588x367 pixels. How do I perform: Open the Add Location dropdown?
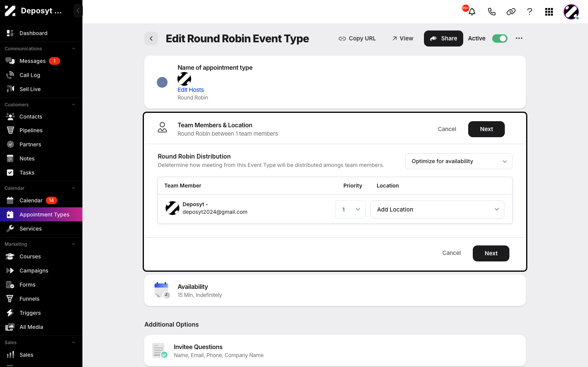point(437,210)
